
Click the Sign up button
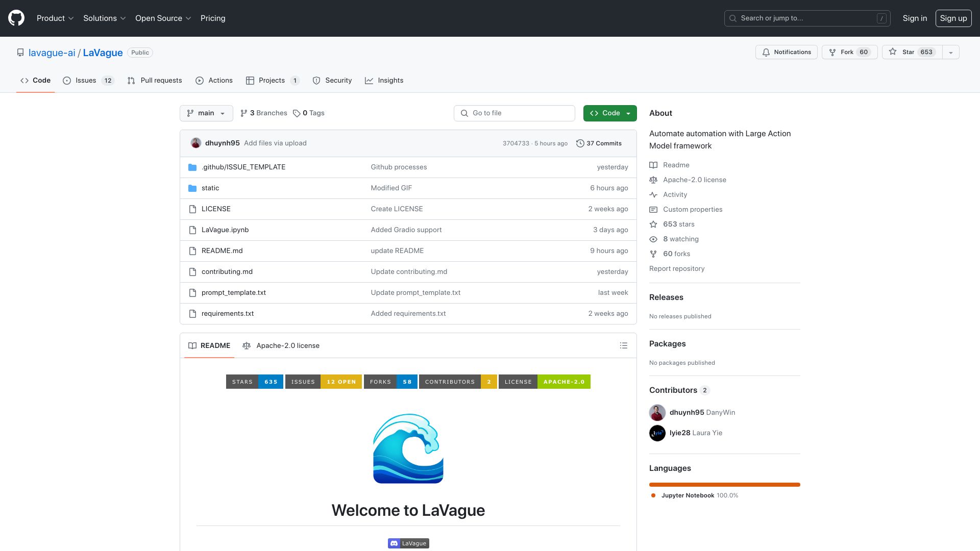pos(953,18)
